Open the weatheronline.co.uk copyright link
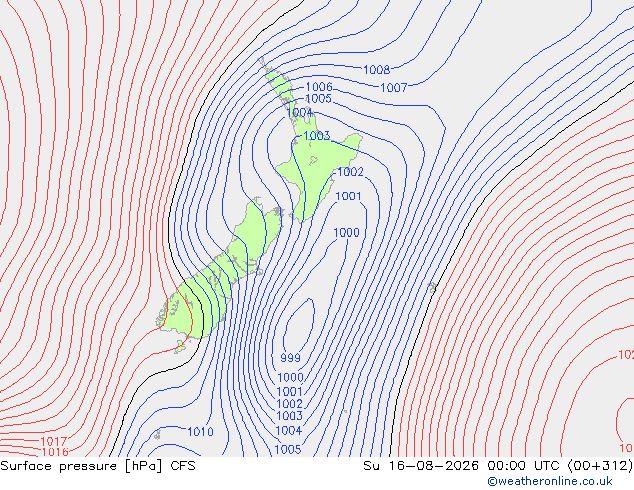634x490 pixels. tap(550, 481)
